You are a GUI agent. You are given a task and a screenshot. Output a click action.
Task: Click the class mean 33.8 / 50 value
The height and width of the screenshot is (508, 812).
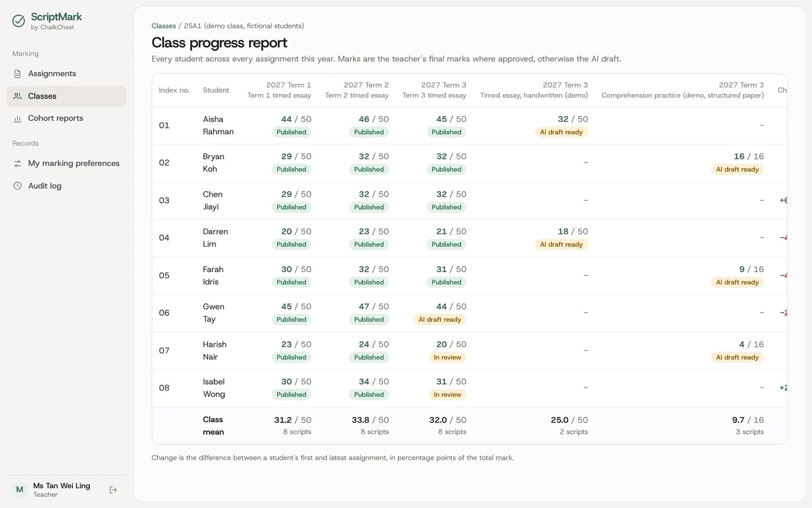tap(370, 420)
